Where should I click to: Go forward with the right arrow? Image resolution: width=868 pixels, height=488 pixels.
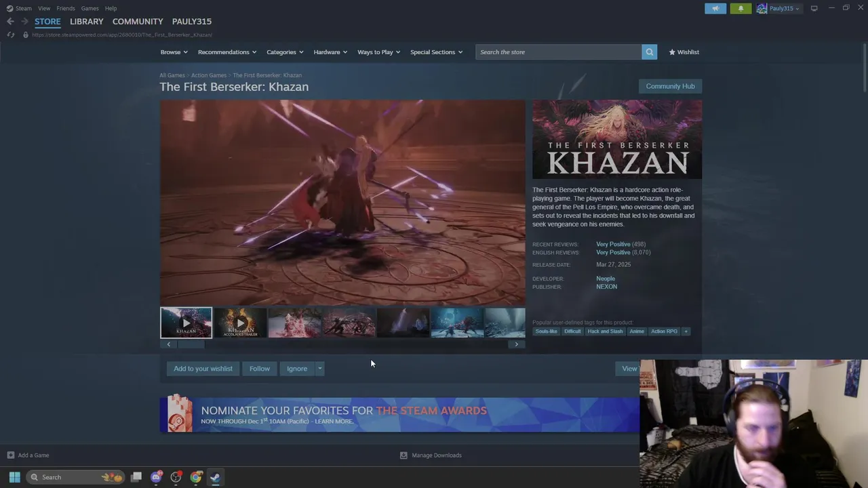[x=24, y=22]
